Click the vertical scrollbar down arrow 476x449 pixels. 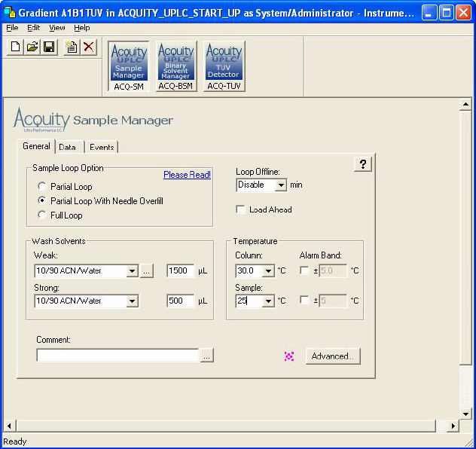click(465, 414)
